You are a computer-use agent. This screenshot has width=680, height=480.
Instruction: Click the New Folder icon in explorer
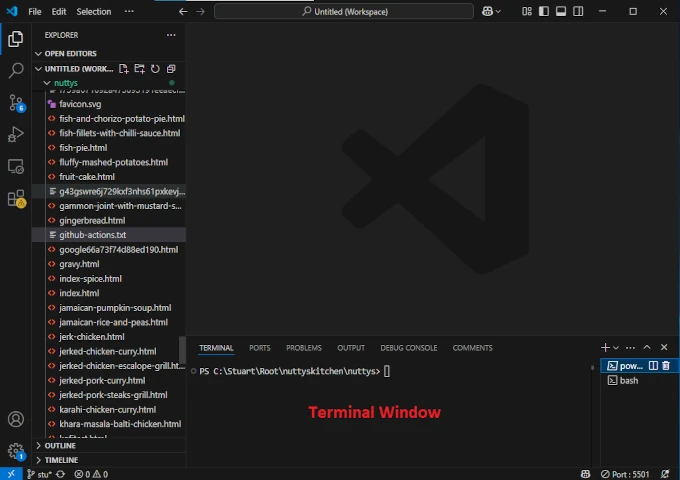(139, 69)
